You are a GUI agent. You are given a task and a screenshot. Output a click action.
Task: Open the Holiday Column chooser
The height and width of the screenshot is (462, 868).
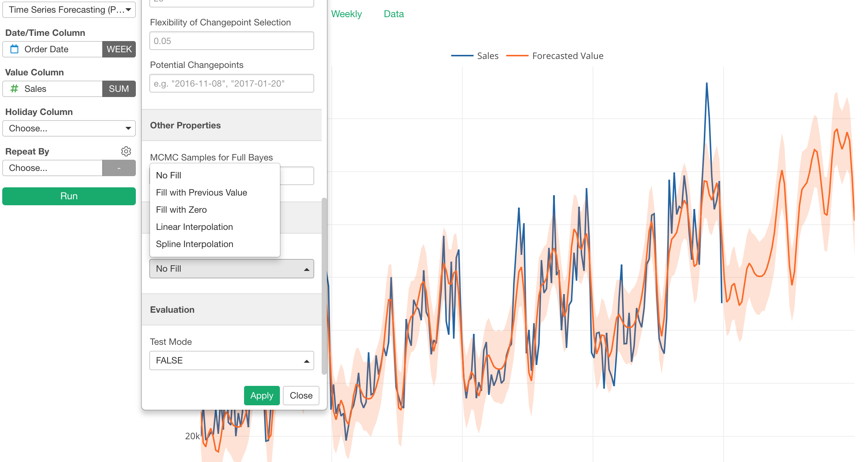point(69,128)
